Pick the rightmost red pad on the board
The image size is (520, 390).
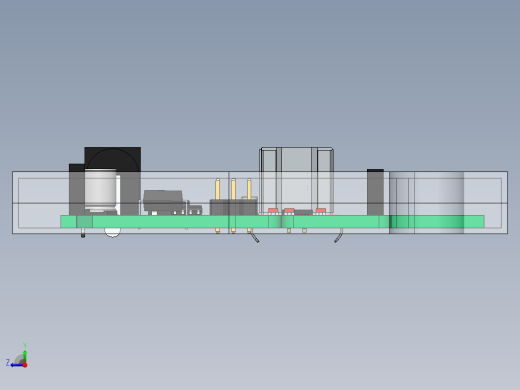click(321, 211)
